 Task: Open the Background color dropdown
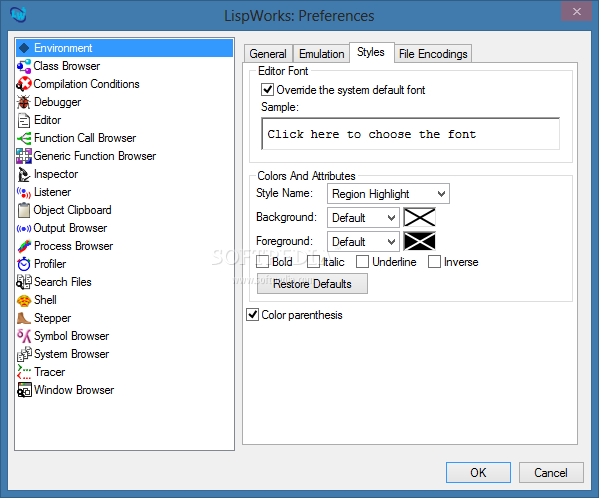pyautogui.click(x=363, y=218)
